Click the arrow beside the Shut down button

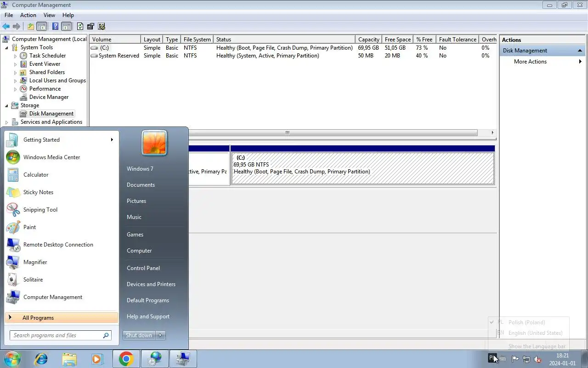click(x=160, y=335)
